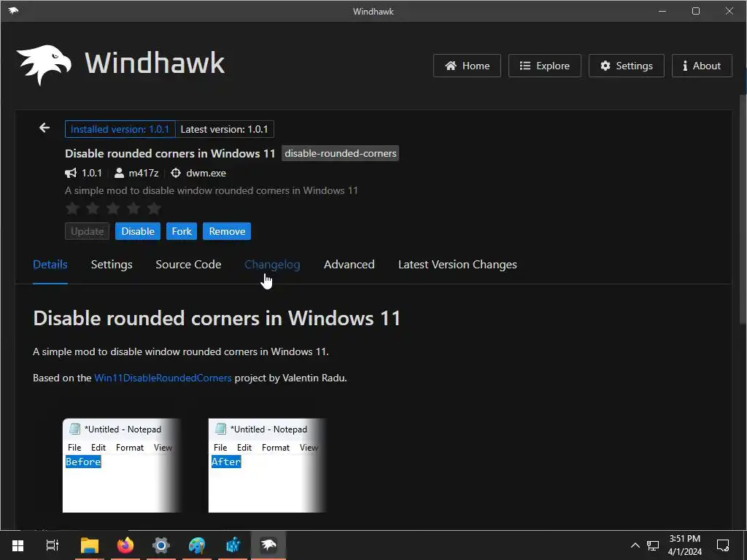747x560 pixels.
Task: Click the page vertical scrollbar
Action: pyautogui.click(x=743, y=209)
